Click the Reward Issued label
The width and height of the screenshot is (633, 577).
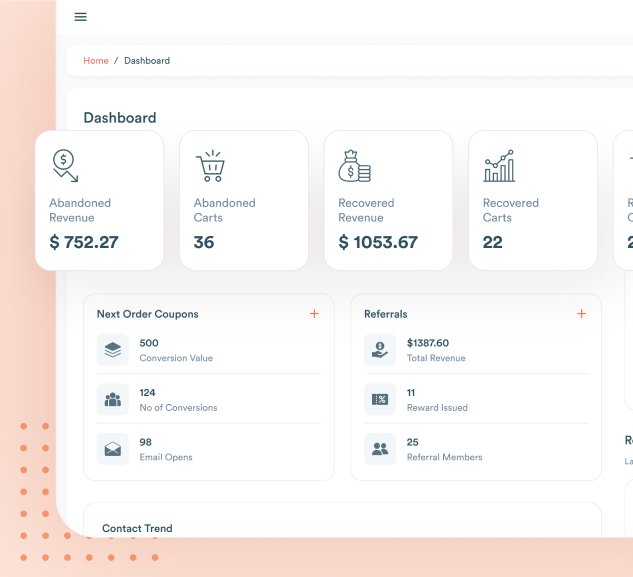click(x=437, y=407)
